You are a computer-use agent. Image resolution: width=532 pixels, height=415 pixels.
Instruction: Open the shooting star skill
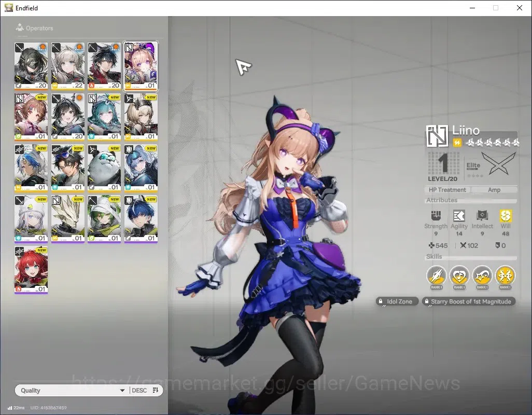point(482,275)
